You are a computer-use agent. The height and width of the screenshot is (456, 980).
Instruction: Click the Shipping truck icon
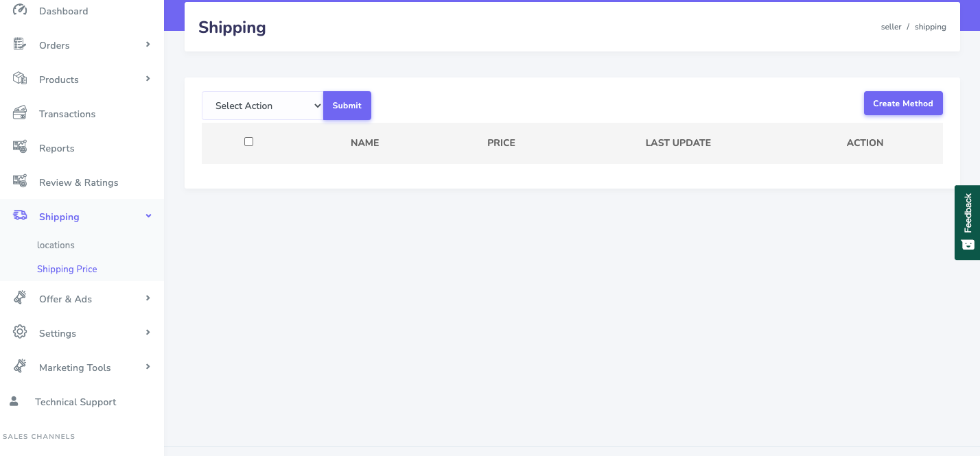pyautogui.click(x=20, y=216)
